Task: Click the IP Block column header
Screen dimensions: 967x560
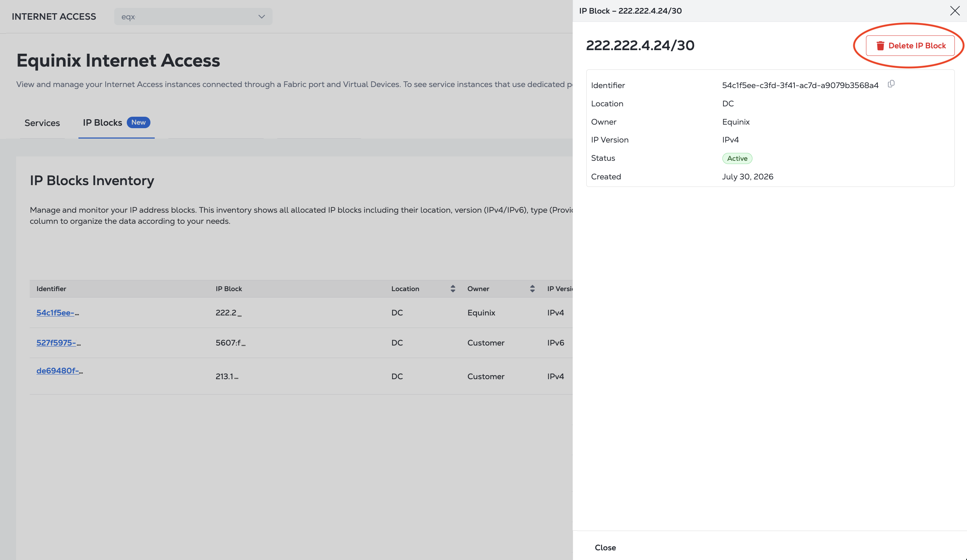Action: click(x=229, y=289)
